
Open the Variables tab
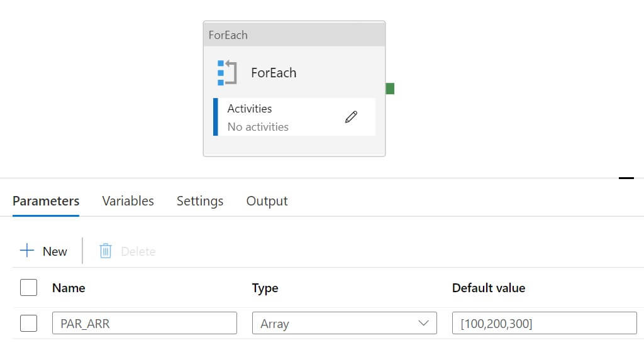point(128,201)
